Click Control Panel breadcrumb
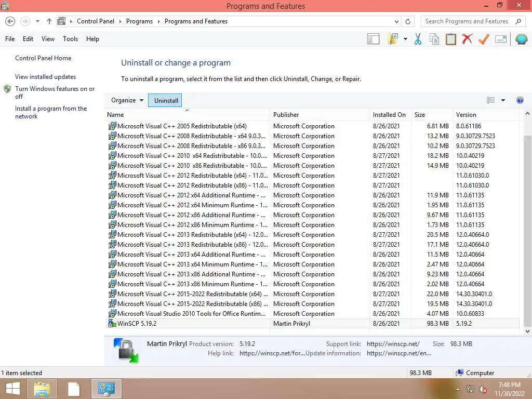 click(96, 21)
